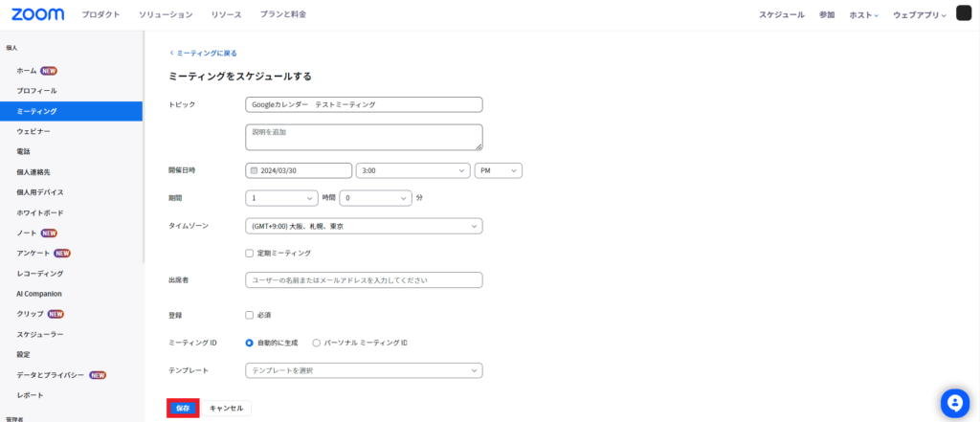Enable the 定期ミーティング checkbox
The height and width of the screenshot is (422, 980).
[250, 253]
